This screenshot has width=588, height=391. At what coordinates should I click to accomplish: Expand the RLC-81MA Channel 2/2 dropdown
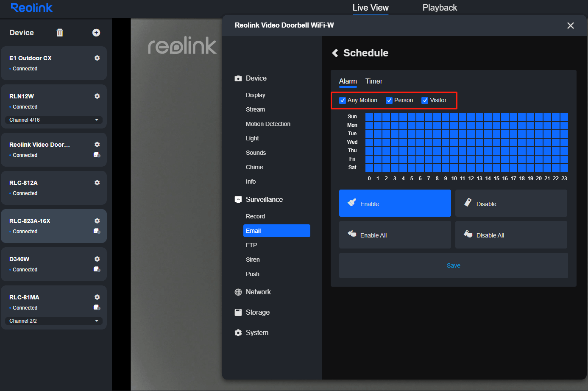(54, 321)
